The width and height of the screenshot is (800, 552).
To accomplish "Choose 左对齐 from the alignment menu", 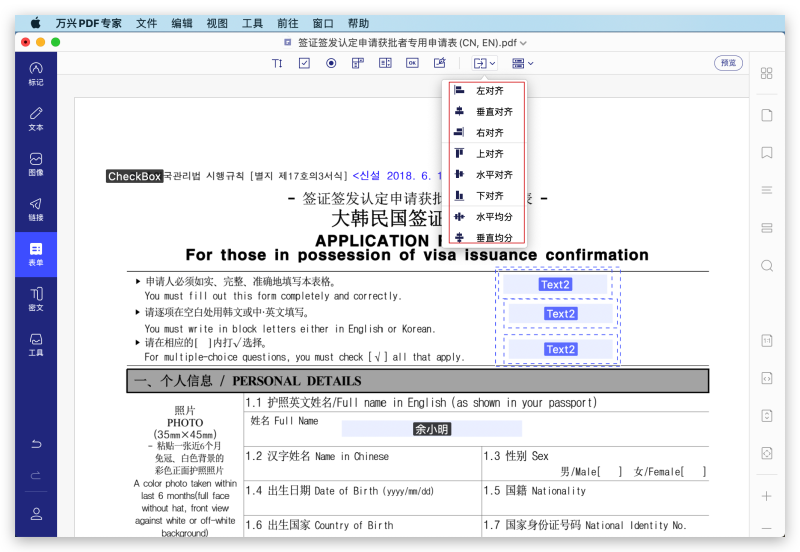I will click(x=489, y=91).
